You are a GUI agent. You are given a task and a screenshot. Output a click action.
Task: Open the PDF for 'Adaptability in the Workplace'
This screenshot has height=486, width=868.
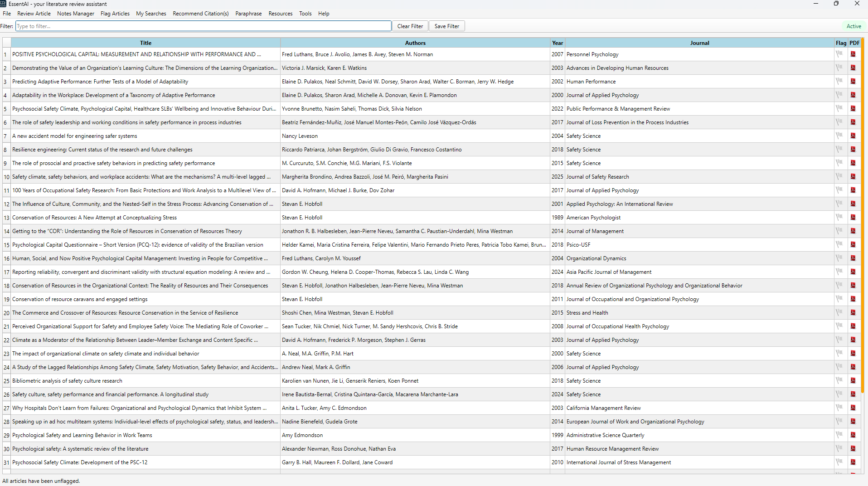pyautogui.click(x=853, y=95)
